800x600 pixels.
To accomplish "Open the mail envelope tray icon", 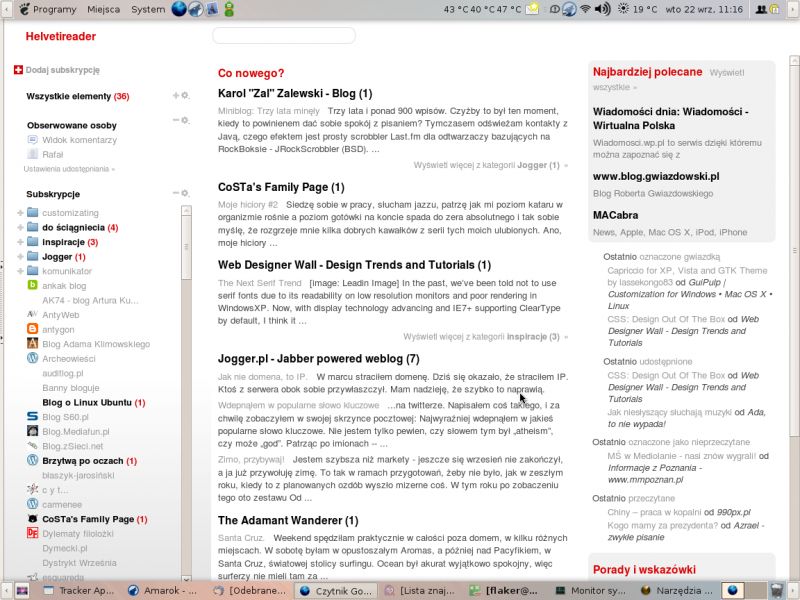I will 532,9.
